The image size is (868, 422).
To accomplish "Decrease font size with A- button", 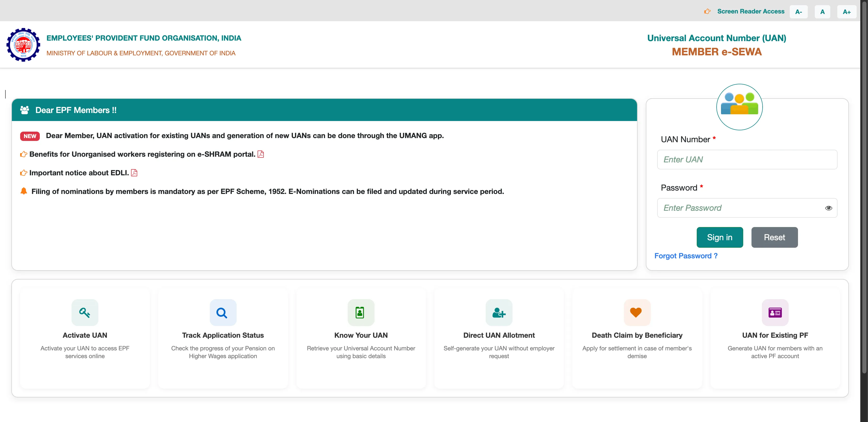I will (798, 12).
